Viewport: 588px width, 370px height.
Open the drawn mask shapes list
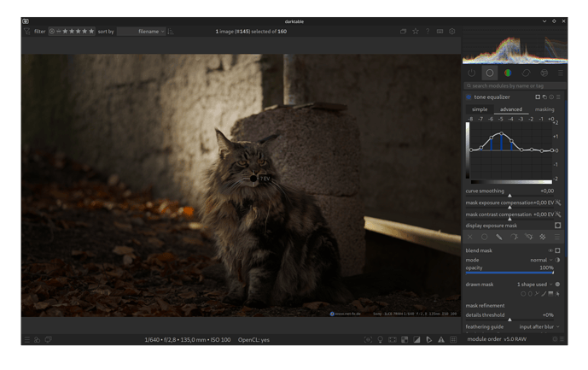[534, 285]
